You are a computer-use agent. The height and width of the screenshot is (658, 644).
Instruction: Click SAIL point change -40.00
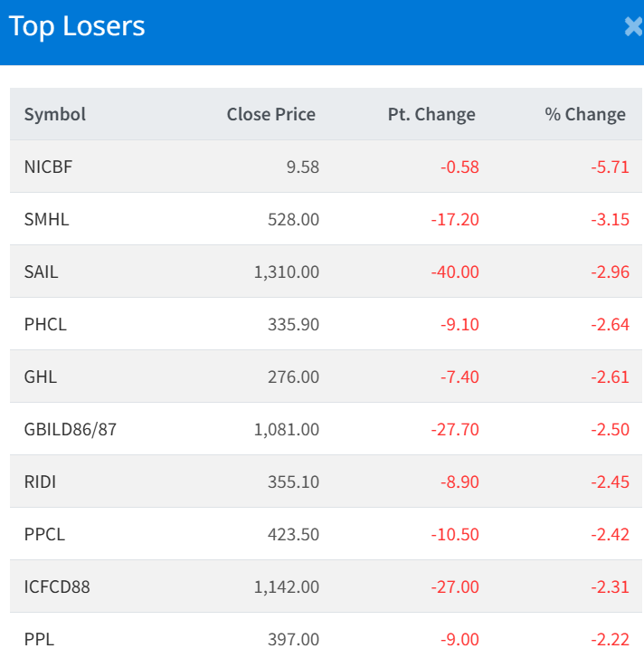click(x=455, y=272)
